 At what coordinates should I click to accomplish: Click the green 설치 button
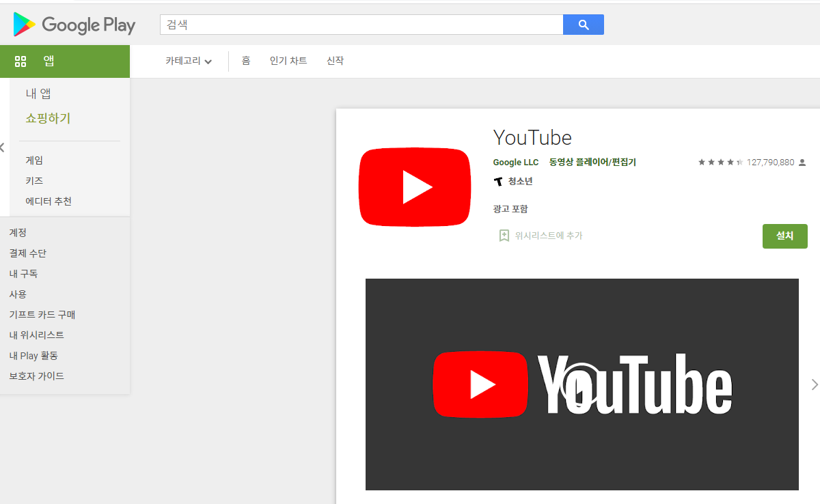coord(785,236)
